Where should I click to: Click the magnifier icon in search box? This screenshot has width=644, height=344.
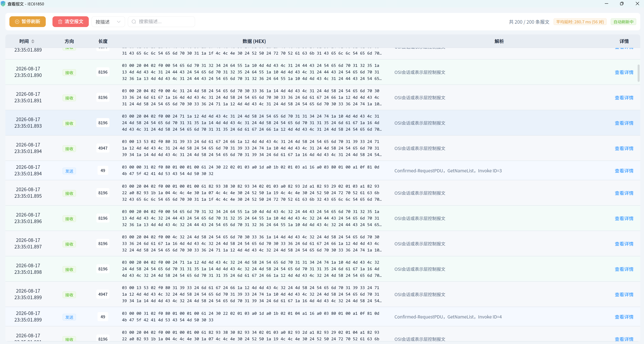(x=134, y=22)
